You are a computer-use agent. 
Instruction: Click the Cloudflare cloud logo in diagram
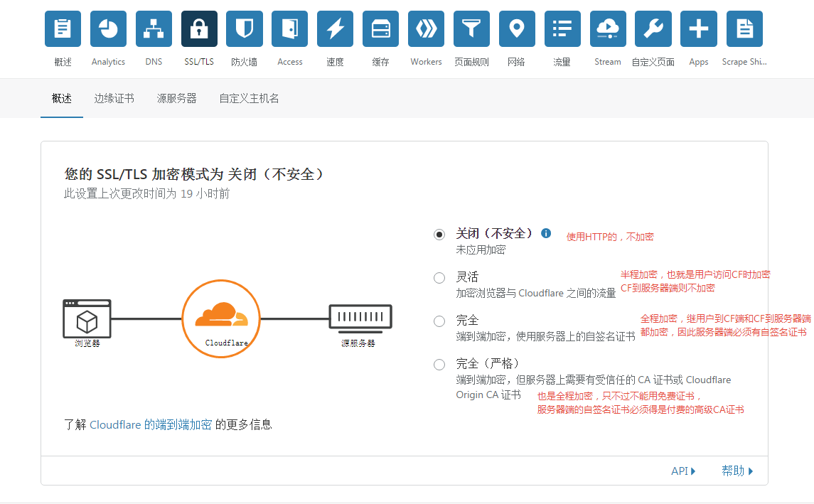coord(221,315)
